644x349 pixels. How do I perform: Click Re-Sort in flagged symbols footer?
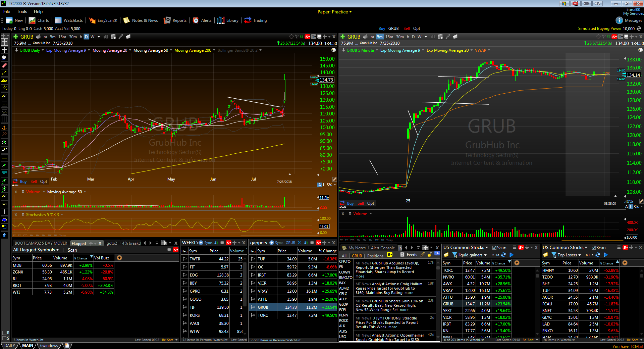167,340
